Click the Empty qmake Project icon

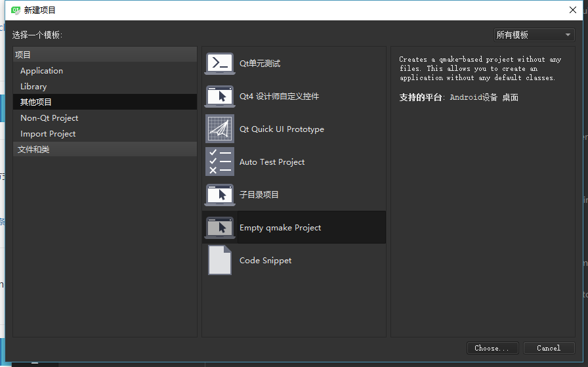click(x=220, y=227)
